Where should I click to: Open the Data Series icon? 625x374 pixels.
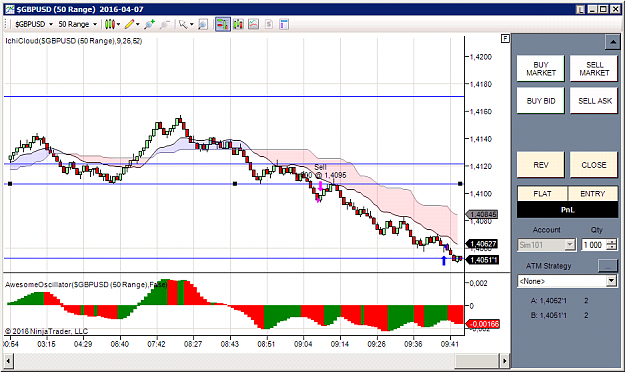pos(238,24)
